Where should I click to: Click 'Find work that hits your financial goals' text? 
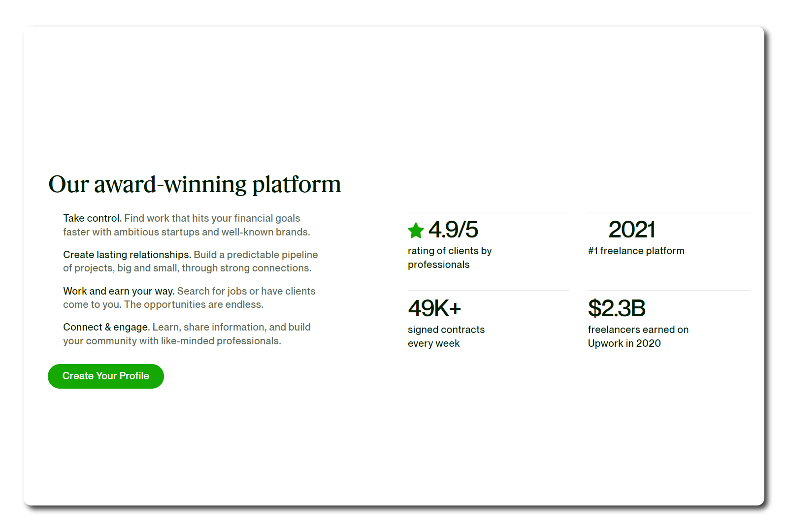pyautogui.click(x=212, y=218)
